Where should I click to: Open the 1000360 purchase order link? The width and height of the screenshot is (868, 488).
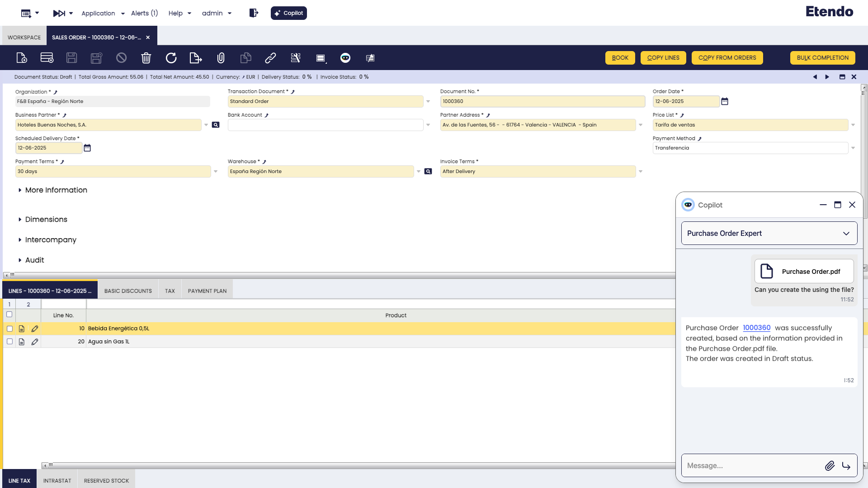click(756, 328)
